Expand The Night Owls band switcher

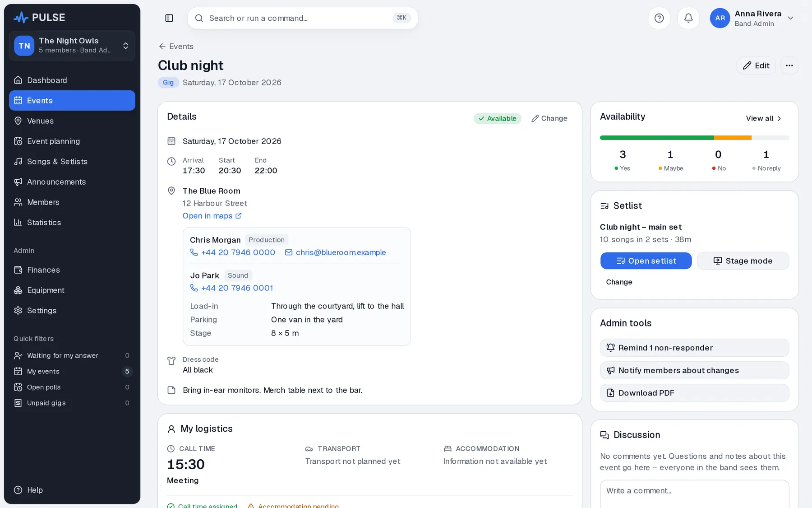pyautogui.click(x=72, y=46)
